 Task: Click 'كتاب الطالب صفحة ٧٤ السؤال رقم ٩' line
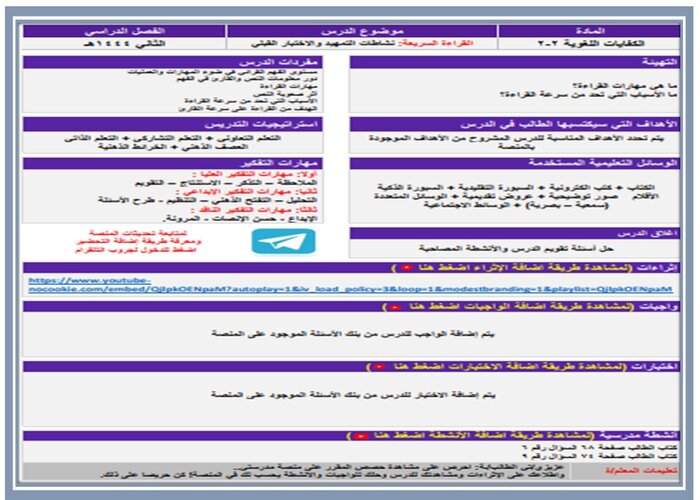click(x=600, y=456)
